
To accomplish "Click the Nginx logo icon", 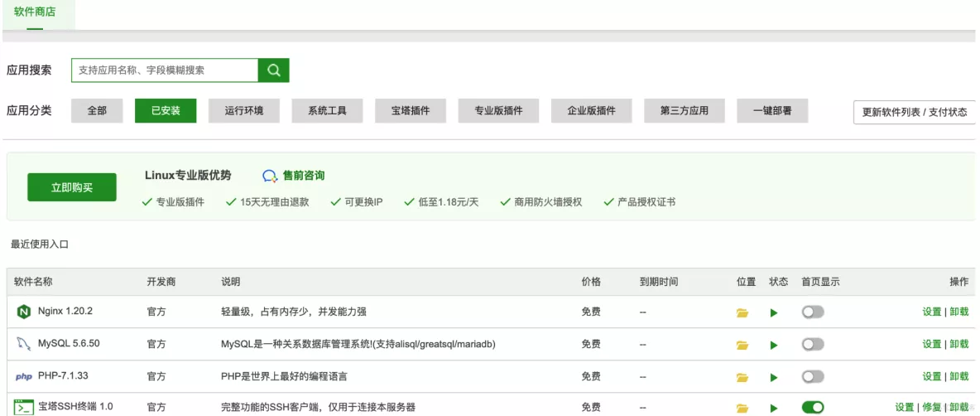I will coord(24,311).
